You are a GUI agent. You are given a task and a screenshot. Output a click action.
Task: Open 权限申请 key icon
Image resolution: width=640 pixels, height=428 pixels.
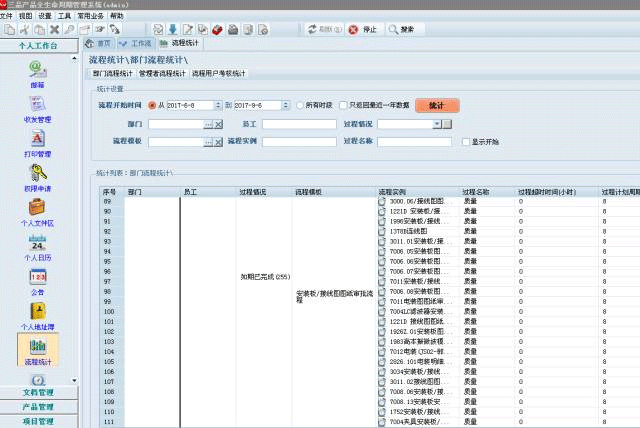coord(37,175)
